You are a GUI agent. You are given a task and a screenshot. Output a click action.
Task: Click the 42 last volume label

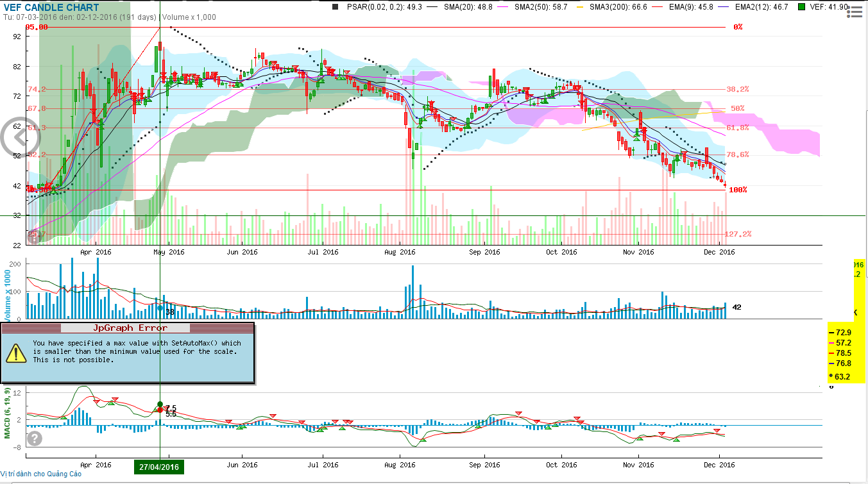[x=737, y=307]
